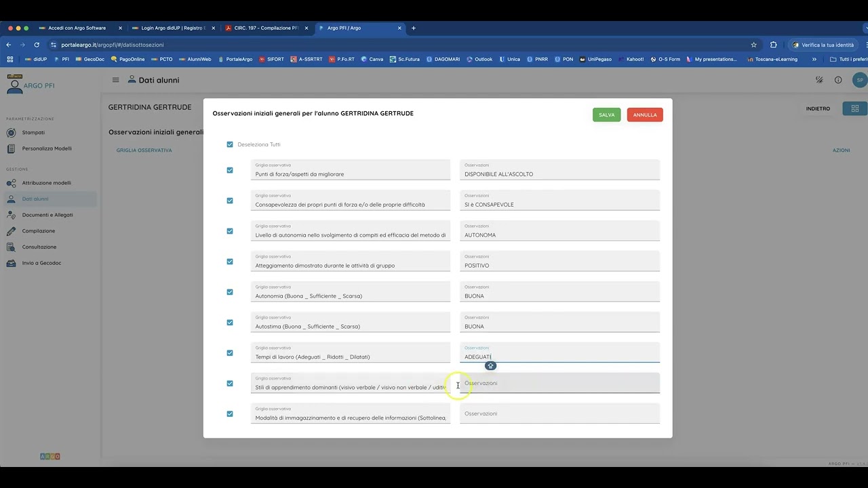Image resolution: width=868 pixels, height=488 pixels.
Task: Click the AZIONI column header
Action: click(841, 150)
